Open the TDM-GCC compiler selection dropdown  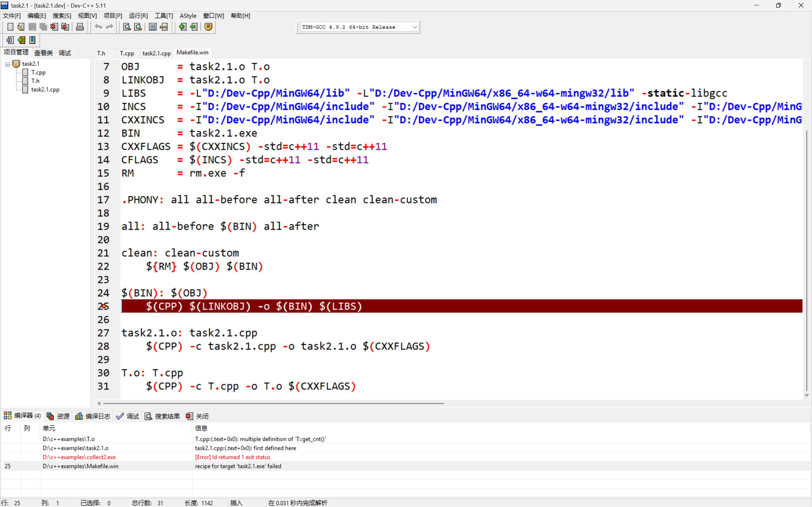point(415,27)
